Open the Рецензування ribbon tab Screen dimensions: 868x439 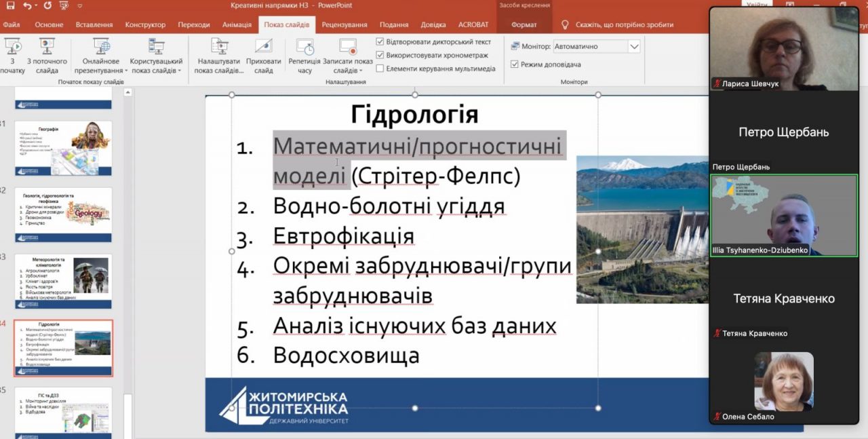(344, 24)
